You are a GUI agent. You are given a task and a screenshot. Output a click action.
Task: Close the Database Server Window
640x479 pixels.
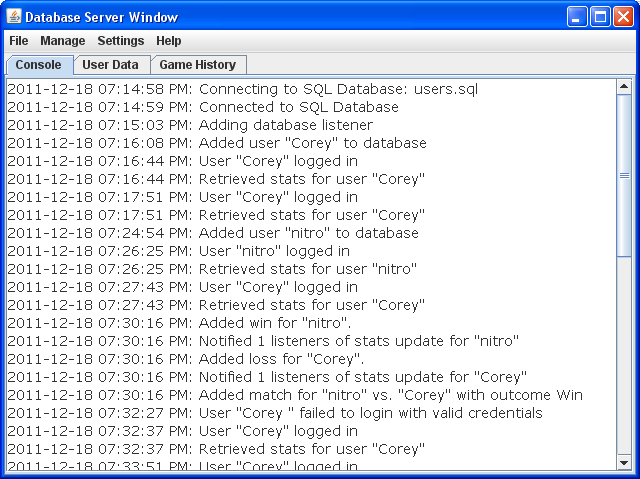coord(622,17)
